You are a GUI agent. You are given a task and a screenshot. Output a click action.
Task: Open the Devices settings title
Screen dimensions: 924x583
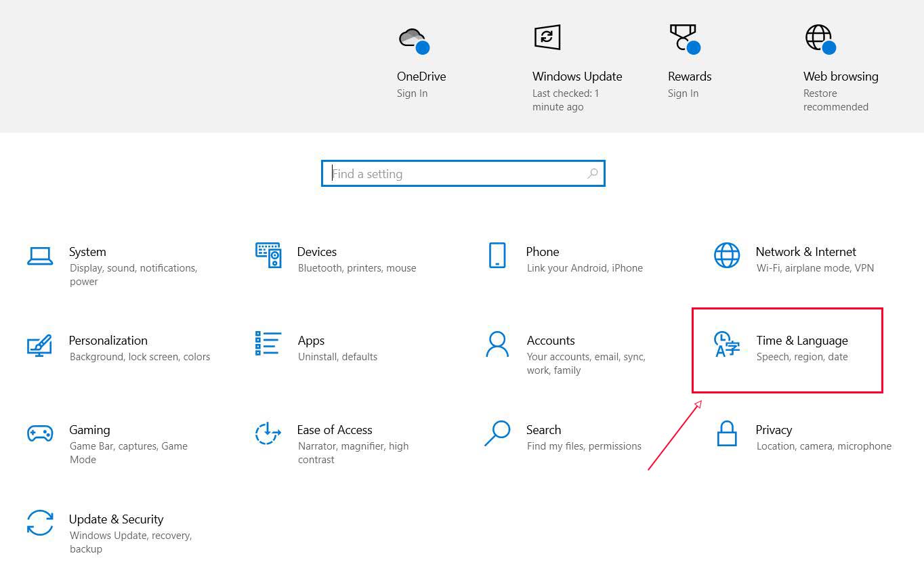(317, 252)
